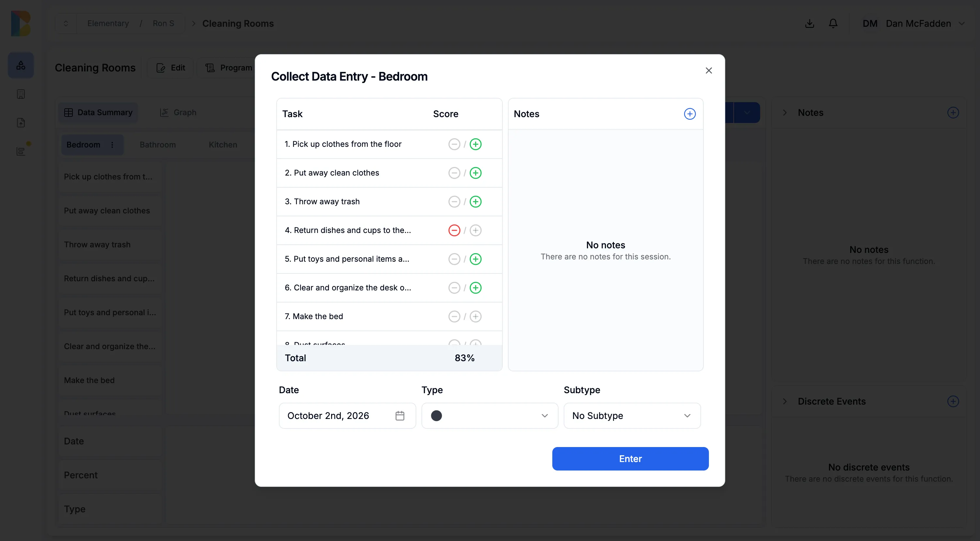Open the Bedroom tab options menu
This screenshot has width=980, height=541.
click(112, 145)
